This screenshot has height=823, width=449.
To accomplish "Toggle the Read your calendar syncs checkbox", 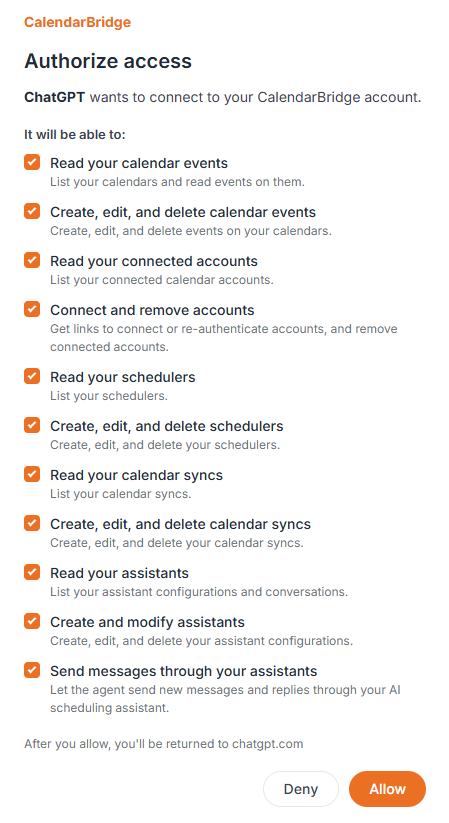I will coord(32,474).
